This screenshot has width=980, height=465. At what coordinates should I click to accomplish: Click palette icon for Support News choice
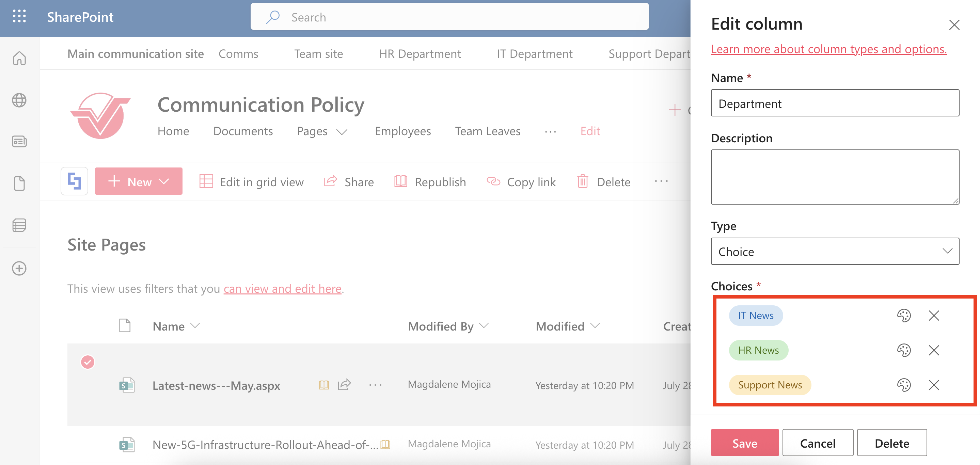(903, 385)
